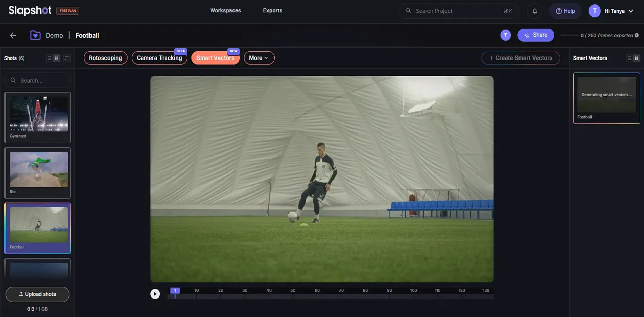Click the T collaborator avatar beside Share
644x317 pixels.
click(x=505, y=35)
